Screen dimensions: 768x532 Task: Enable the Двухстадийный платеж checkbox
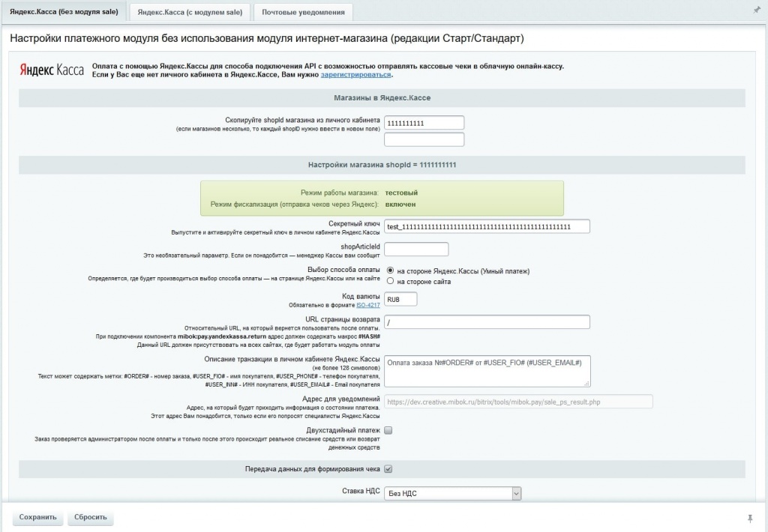(388, 431)
